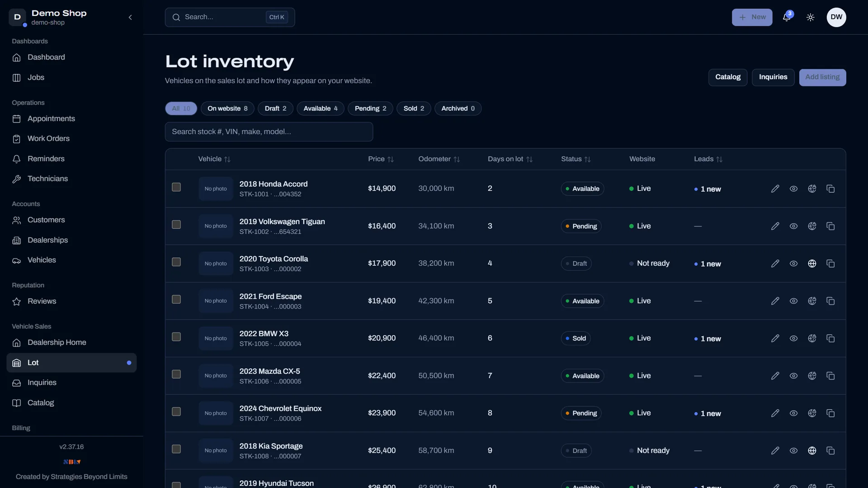Filter by Draft tab
868x488 pixels.
pos(275,108)
